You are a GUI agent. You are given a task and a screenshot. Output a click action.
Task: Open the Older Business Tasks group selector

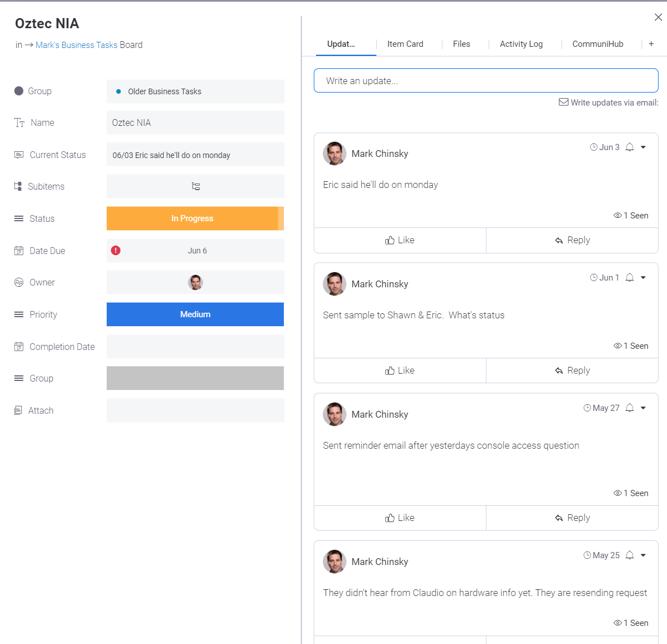coord(195,91)
